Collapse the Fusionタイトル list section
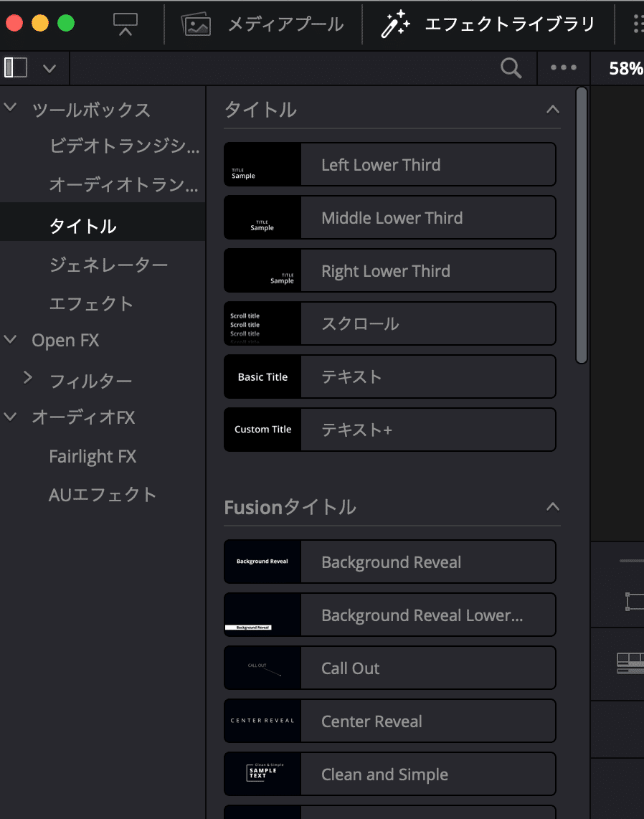This screenshot has height=819, width=644. point(553,506)
